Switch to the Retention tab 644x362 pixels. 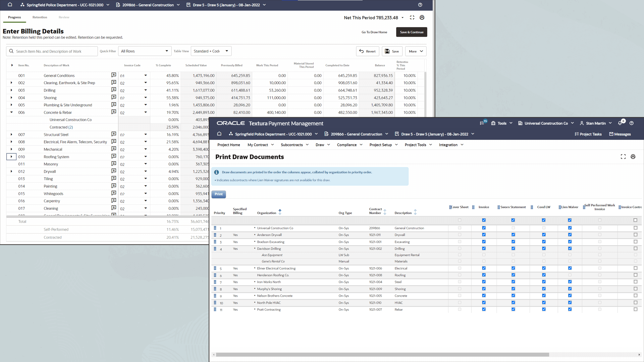pos(40,17)
